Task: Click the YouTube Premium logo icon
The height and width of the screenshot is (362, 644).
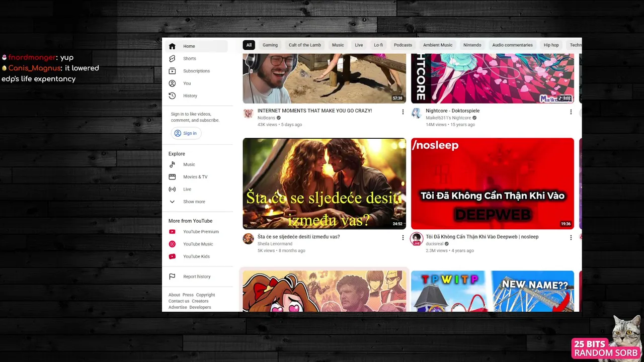Action: tap(172, 232)
